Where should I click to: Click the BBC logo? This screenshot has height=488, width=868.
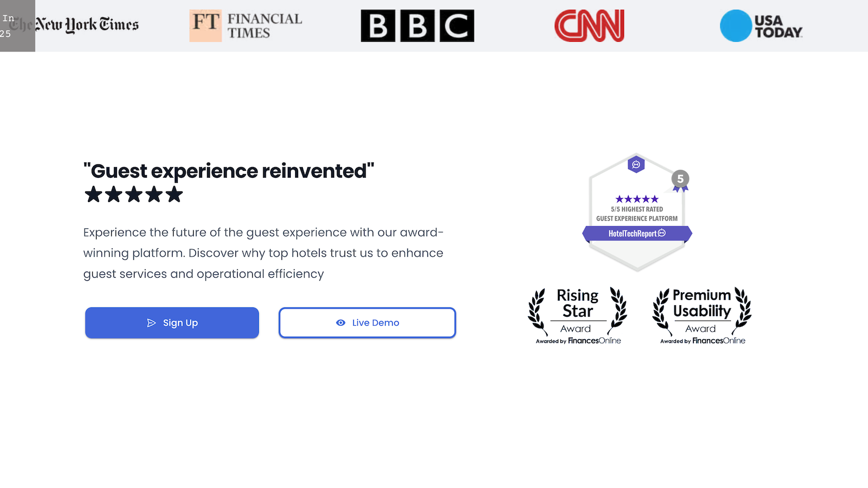click(417, 25)
